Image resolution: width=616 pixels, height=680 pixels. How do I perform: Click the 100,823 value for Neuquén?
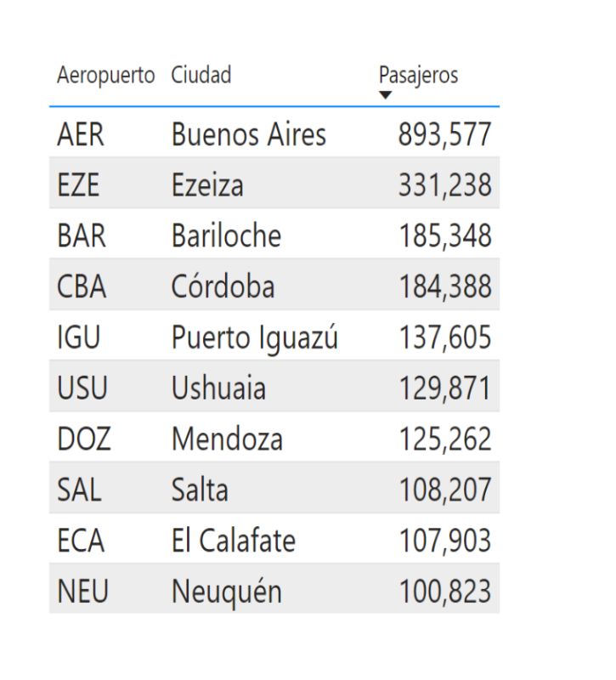[x=444, y=592]
